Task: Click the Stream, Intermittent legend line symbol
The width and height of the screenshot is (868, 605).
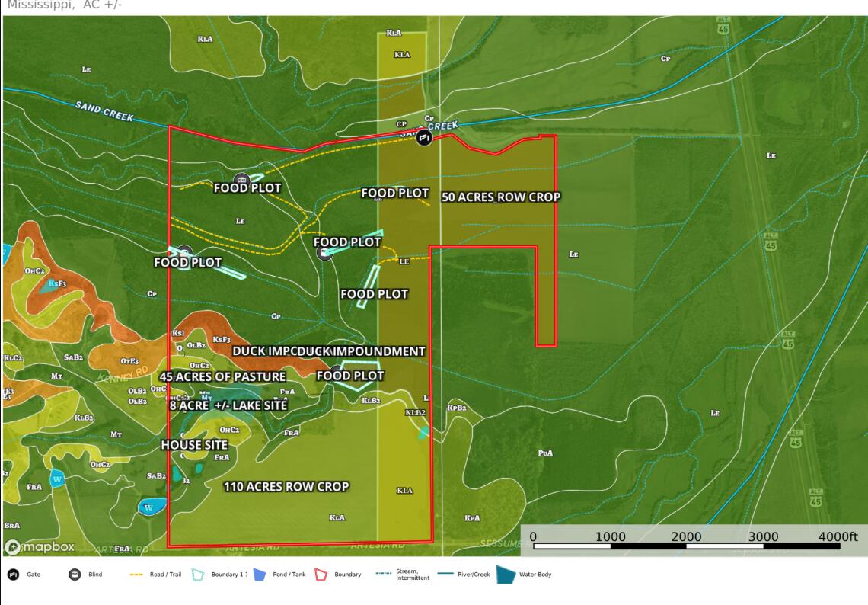Action: click(384, 575)
